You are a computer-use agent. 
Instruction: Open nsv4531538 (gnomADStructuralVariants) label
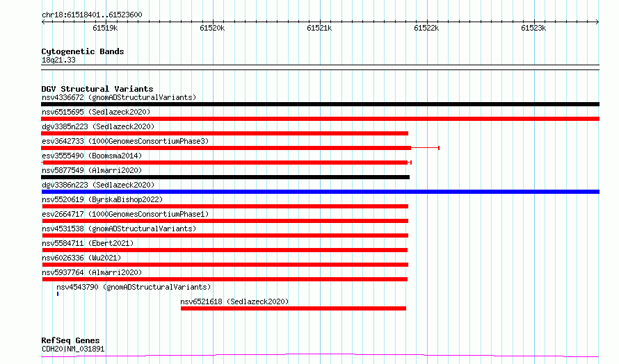coord(119,229)
